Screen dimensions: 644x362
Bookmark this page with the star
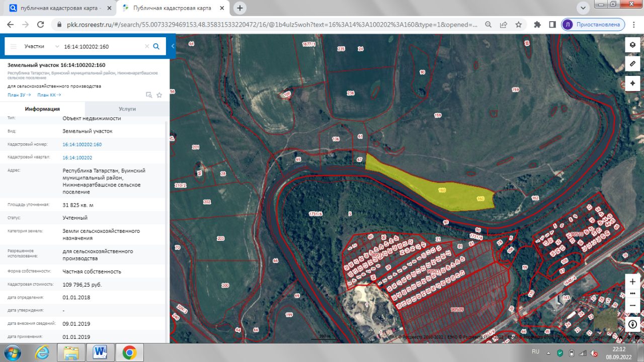(x=518, y=24)
